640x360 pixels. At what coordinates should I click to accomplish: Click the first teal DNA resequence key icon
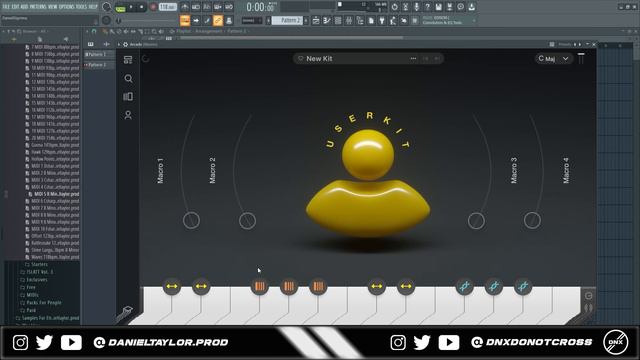pyautogui.click(x=464, y=287)
